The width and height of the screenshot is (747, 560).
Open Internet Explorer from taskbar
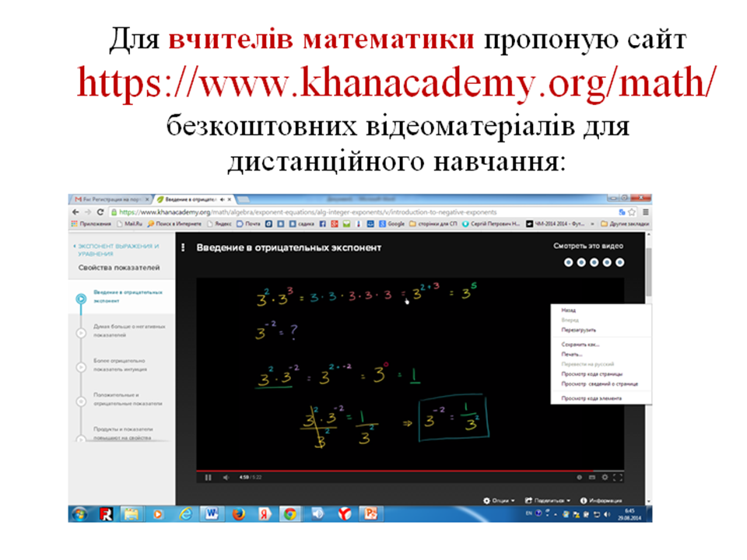pyautogui.click(x=185, y=514)
